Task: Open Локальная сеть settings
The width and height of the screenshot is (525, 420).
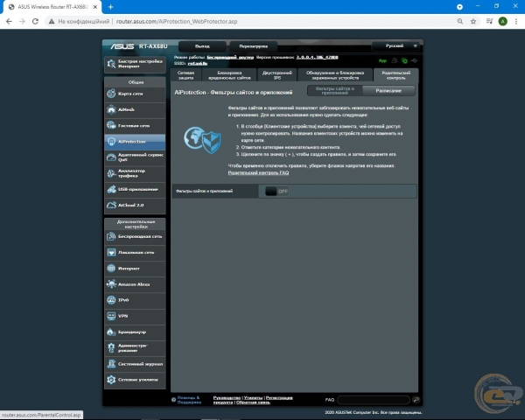Action: pyautogui.click(x=135, y=253)
